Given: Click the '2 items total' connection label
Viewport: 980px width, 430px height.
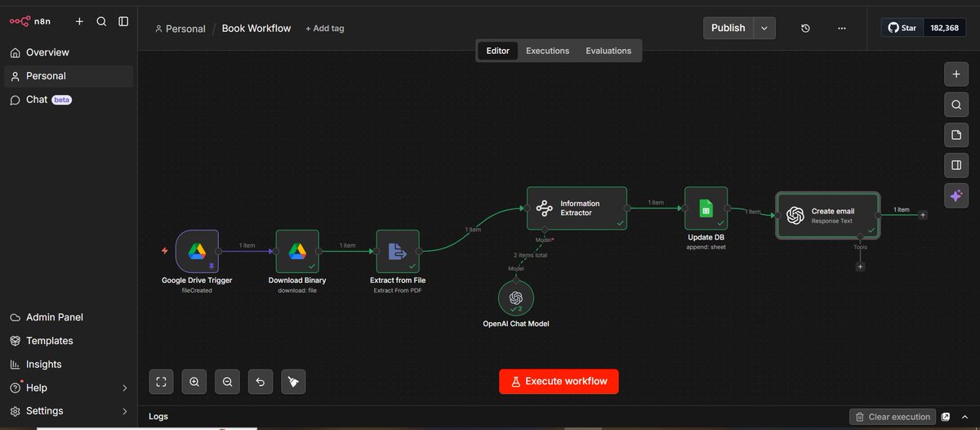Looking at the screenshot, I should [530, 255].
